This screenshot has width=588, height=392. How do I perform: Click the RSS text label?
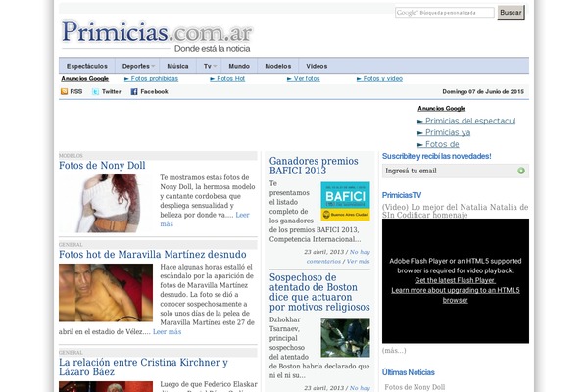76,91
